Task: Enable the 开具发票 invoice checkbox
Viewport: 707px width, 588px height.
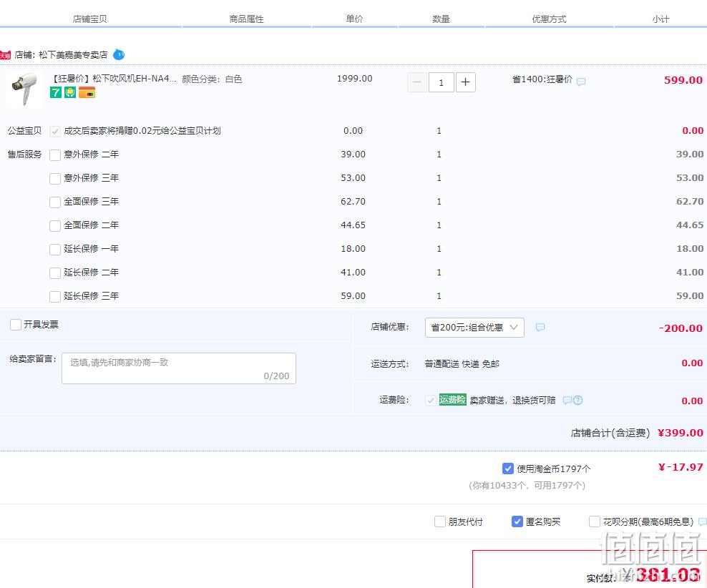Action: click(15, 325)
